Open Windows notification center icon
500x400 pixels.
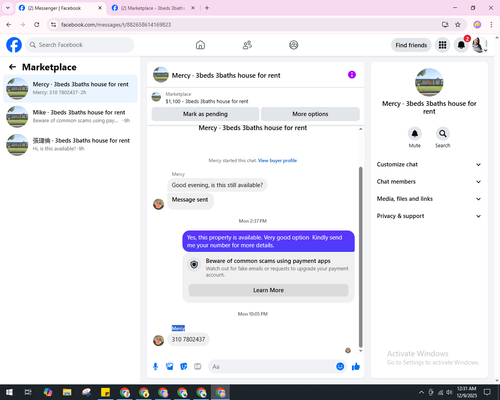point(487,392)
